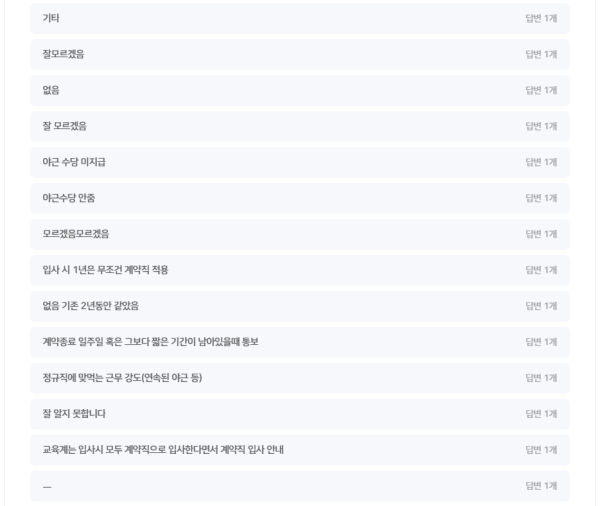This screenshot has height=506, width=600.
Task: Select '정규직에 맞먹는 근무 강도' response
Action: (300, 378)
